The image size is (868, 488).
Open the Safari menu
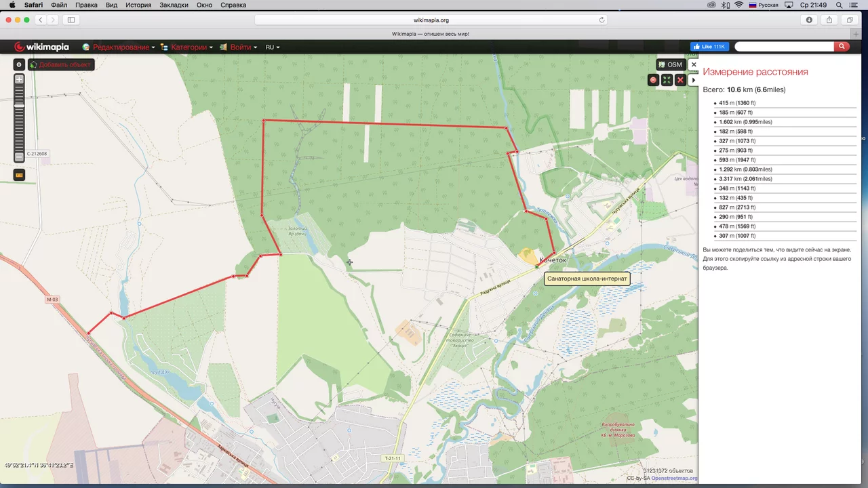pyautogui.click(x=33, y=5)
